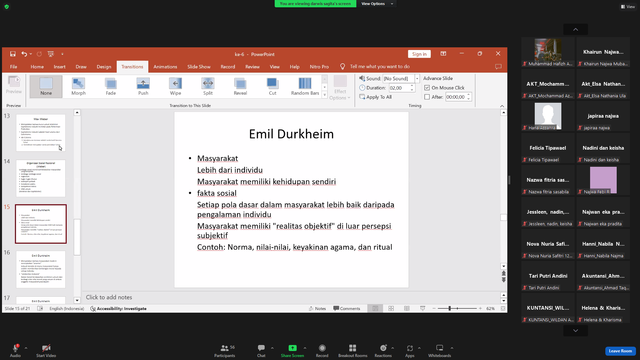This screenshot has width=640, height=360.
Task: Select slide 14 thumbnail
Action: (40, 178)
